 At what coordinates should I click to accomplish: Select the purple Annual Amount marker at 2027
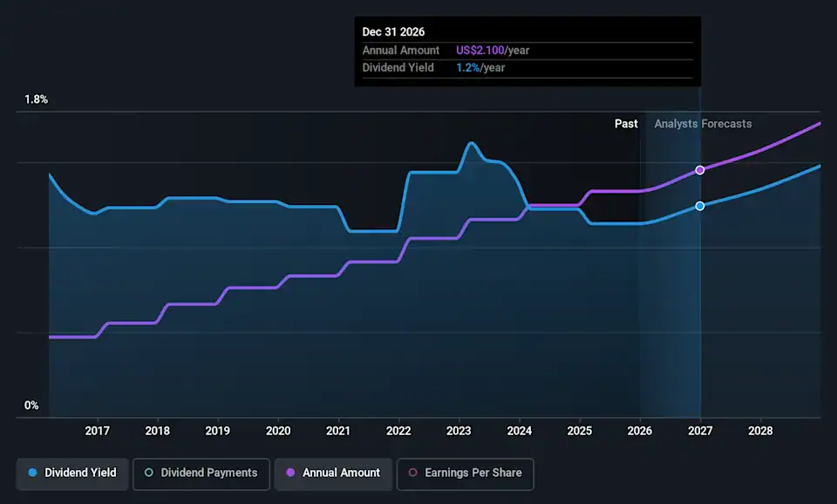pyautogui.click(x=699, y=170)
